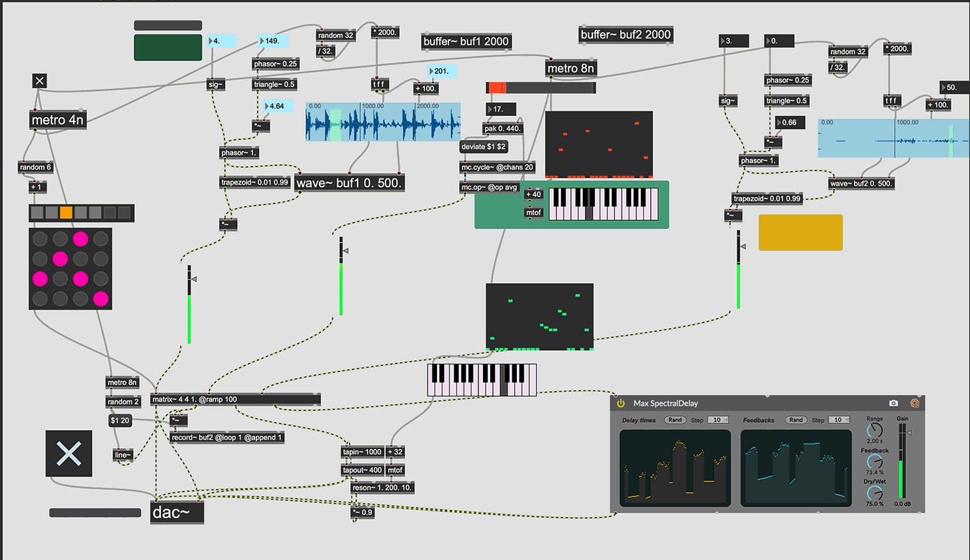Toggle the small X box above metro 4n
The width and height of the screenshot is (970, 560).
pos(39,81)
